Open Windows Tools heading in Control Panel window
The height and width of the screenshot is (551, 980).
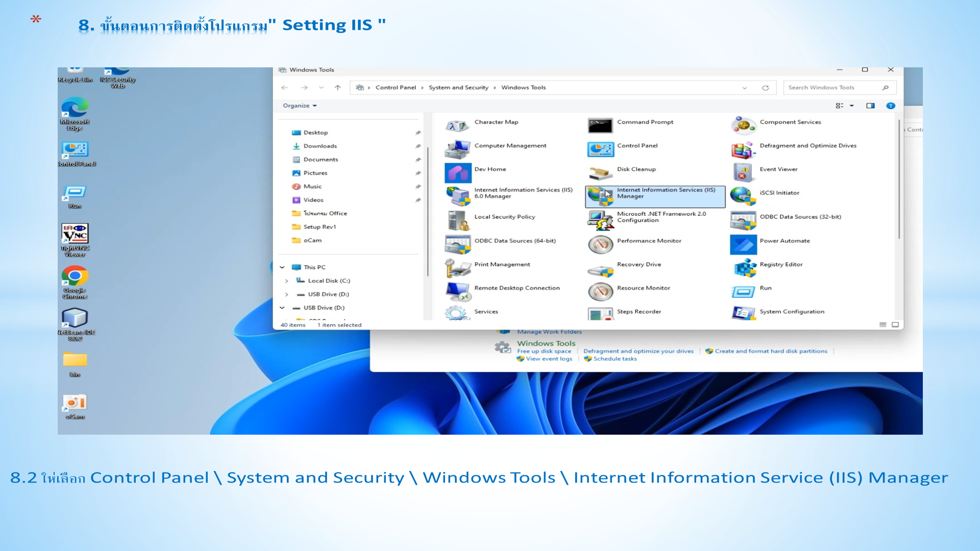546,343
